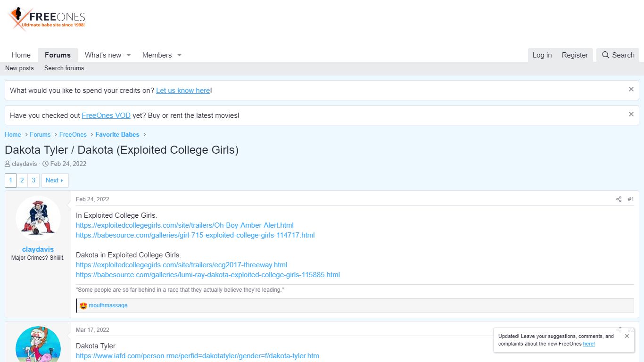Open second poster's avatar image
The image size is (644, 362).
tap(38, 345)
